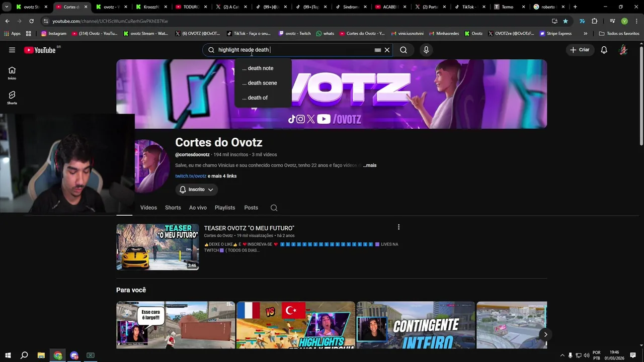Close the Cortes do Ovotz browser tab

pos(86,7)
